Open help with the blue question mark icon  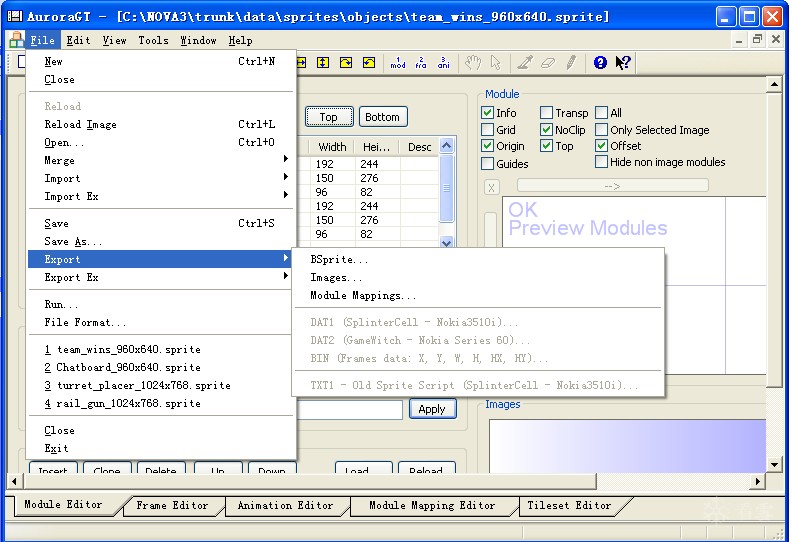[x=600, y=63]
